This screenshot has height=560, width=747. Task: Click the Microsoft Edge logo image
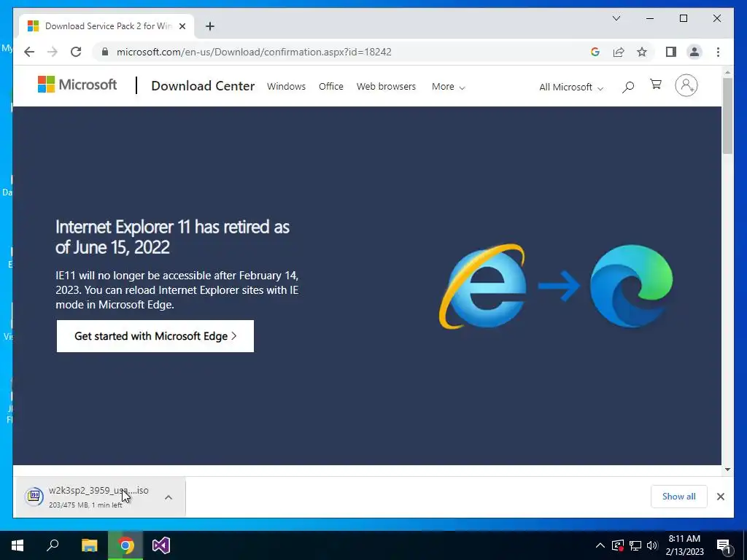631,286
